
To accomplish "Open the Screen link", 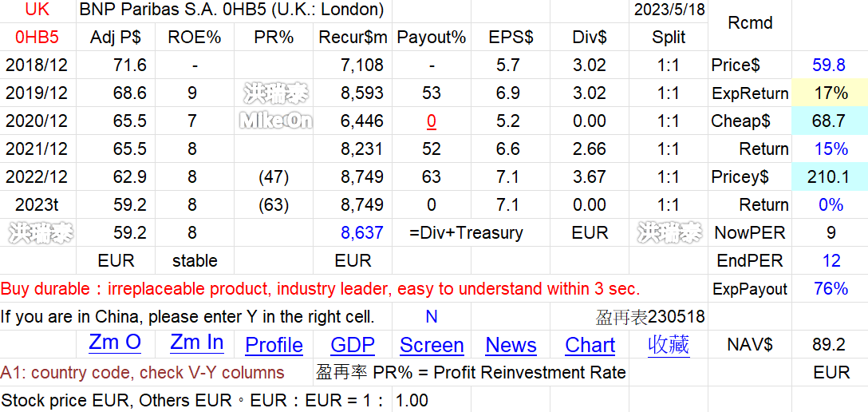I will coord(432,345).
